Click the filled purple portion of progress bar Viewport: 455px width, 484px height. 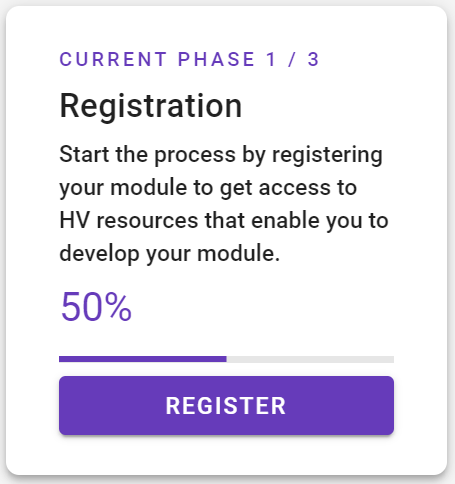(143, 359)
